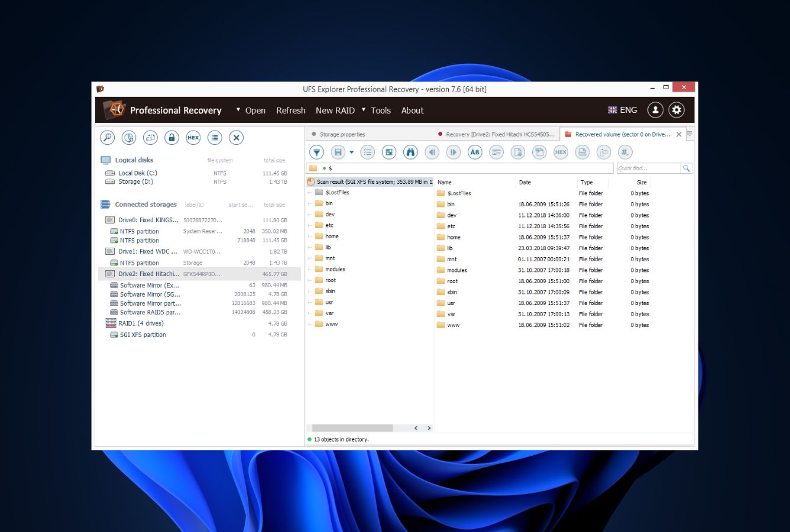Open HEX viewer in the file toolbar

coord(561,153)
